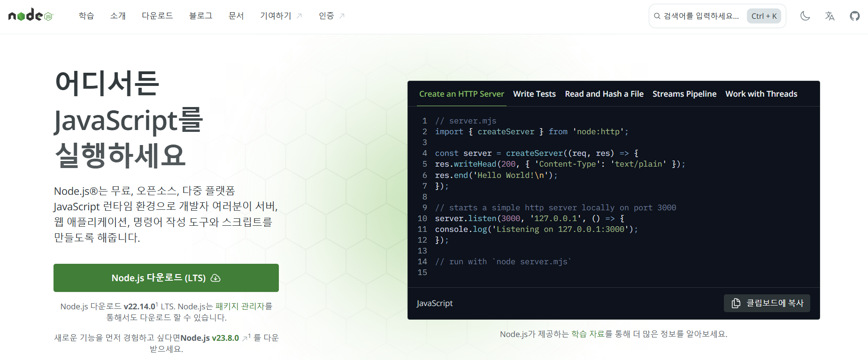Click the '// run with node server.mjs' comment

click(503, 262)
